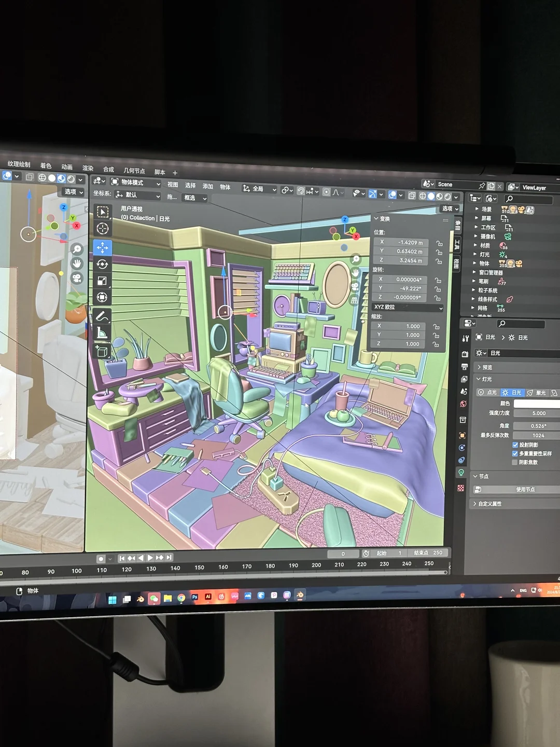The image size is (560, 747).
Task: Choose the Move tool in the toolbar
Action: [103, 247]
